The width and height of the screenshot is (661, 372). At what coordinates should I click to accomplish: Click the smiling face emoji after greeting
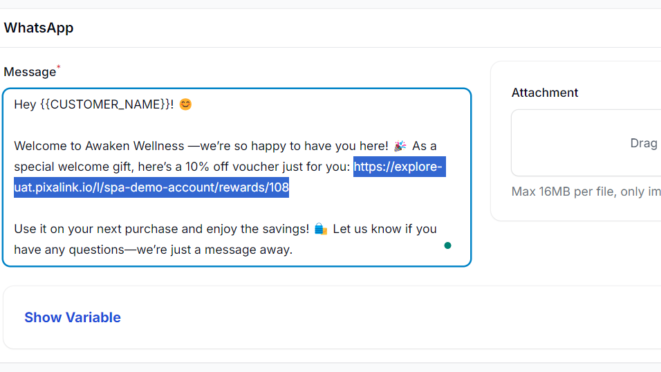(185, 104)
